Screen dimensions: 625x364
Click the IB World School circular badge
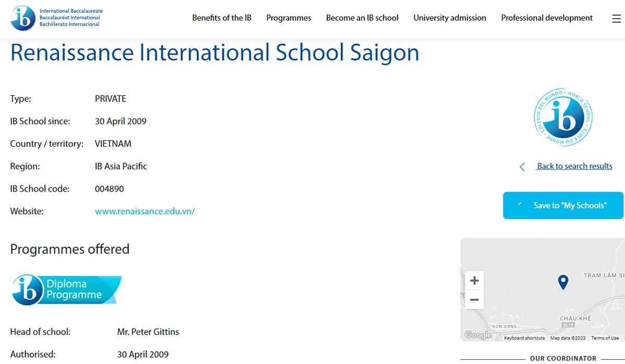click(x=564, y=117)
